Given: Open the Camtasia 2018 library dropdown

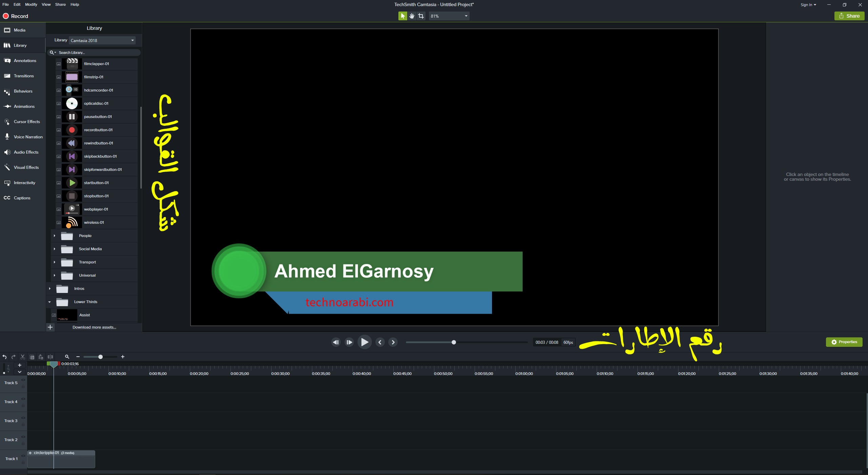Looking at the screenshot, I should pos(102,40).
